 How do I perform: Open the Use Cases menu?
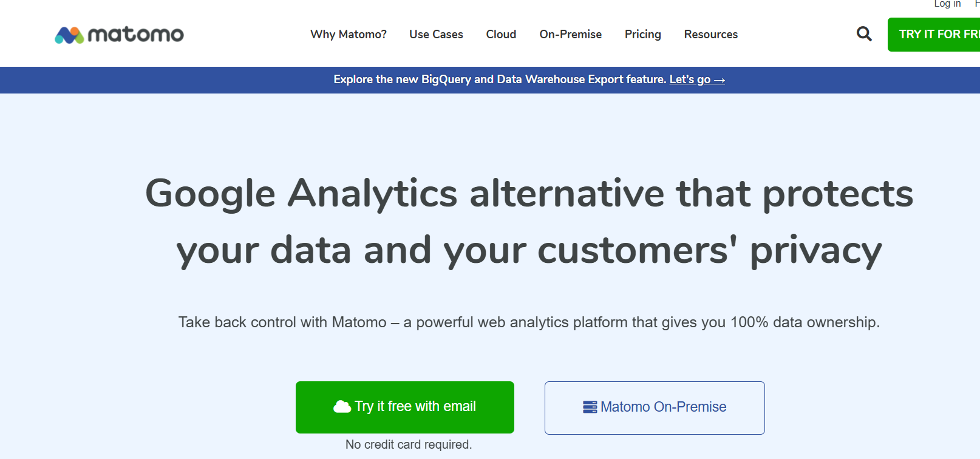[436, 35]
